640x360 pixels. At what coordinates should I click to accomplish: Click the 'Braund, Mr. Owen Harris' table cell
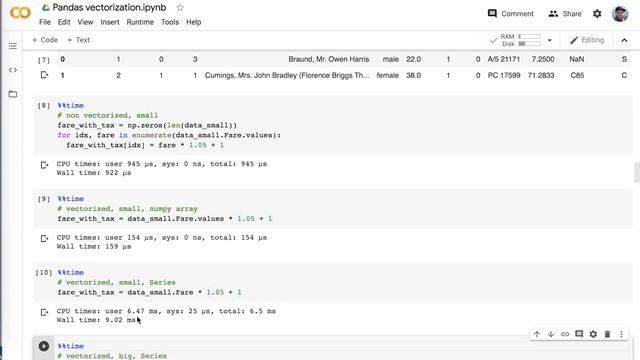click(329, 59)
